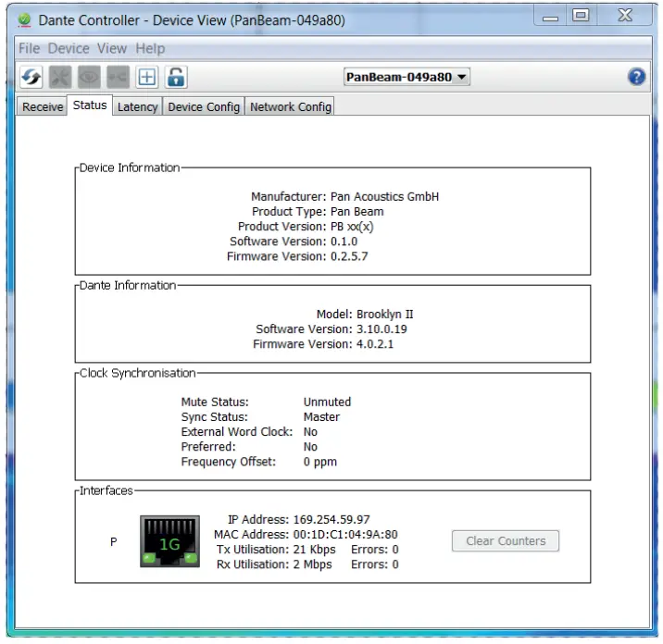Click the Dante software version 3.10.0.19
The image size is (663, 644).
[x=382, y=329]
